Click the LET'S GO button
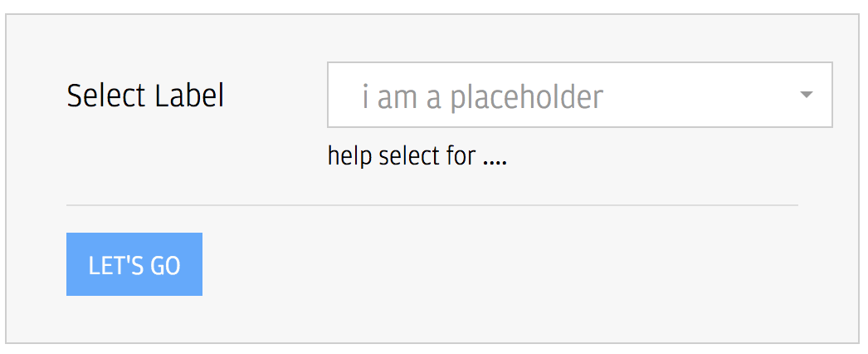This screenshot has width=868, height=354. coord(134,264)
